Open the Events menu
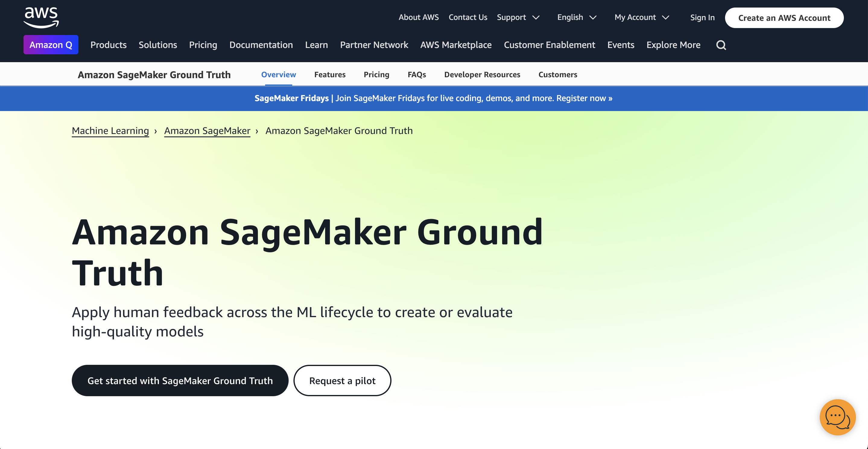868x449 pixels. (x=621, y=45)
